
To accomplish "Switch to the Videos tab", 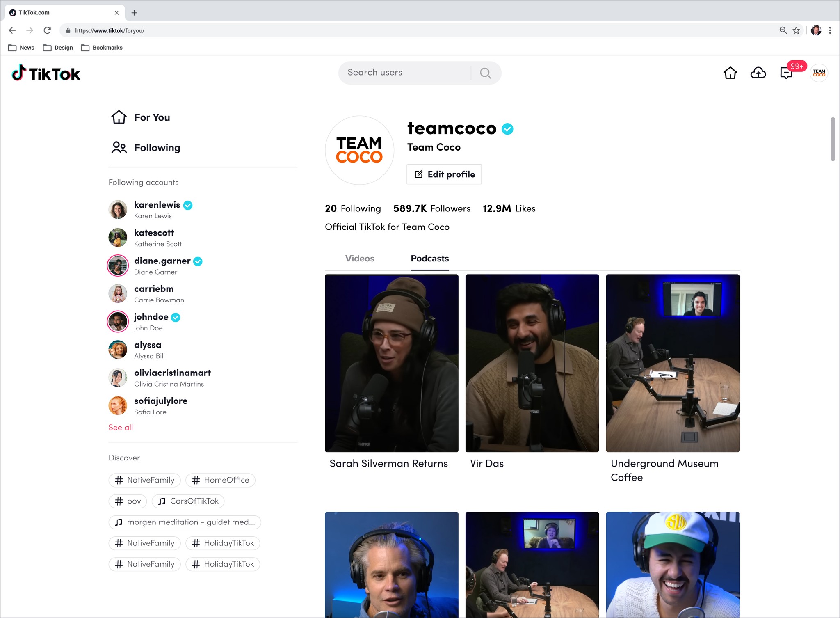I will (x=360, y=259).
